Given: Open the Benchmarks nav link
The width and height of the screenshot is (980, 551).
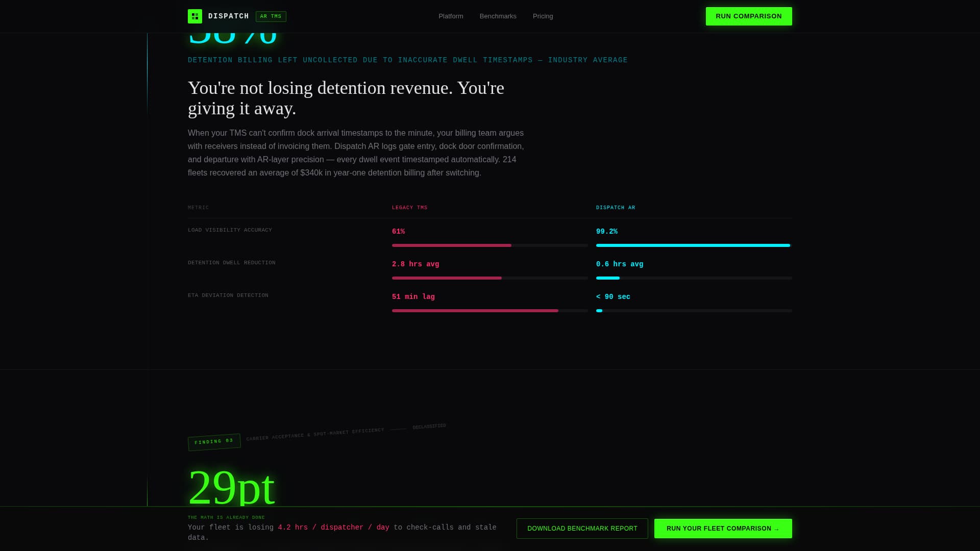Looking at the screenshot, I should point(498,16).
